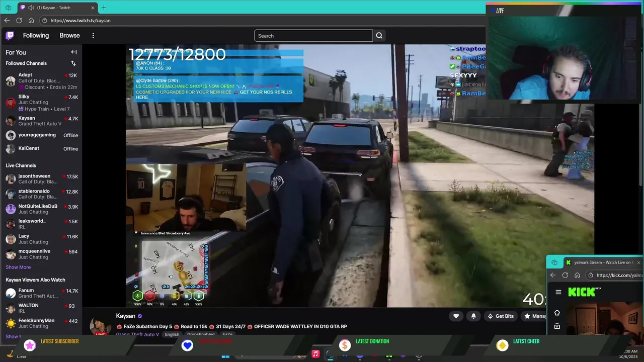Click the verified badge next to Kaysan
The height and width of the screenshot is (362, 644).
tap(140, 316)
